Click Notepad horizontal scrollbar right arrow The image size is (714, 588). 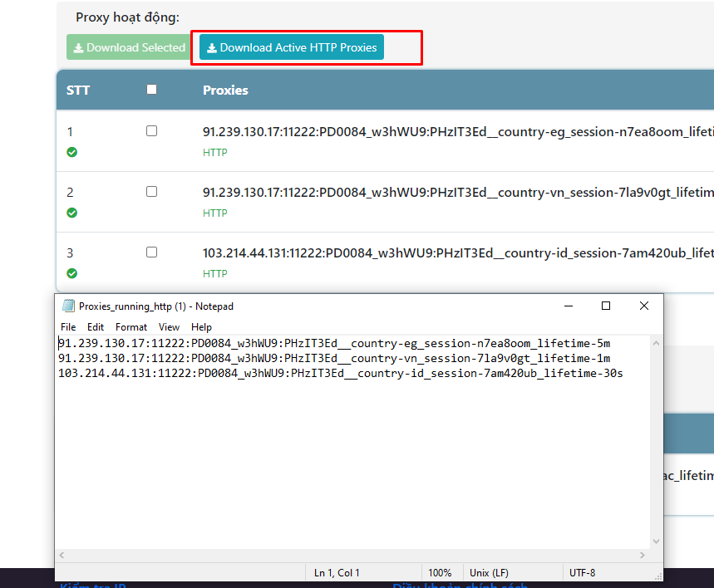pyautogui.click(x=643, y=556)
